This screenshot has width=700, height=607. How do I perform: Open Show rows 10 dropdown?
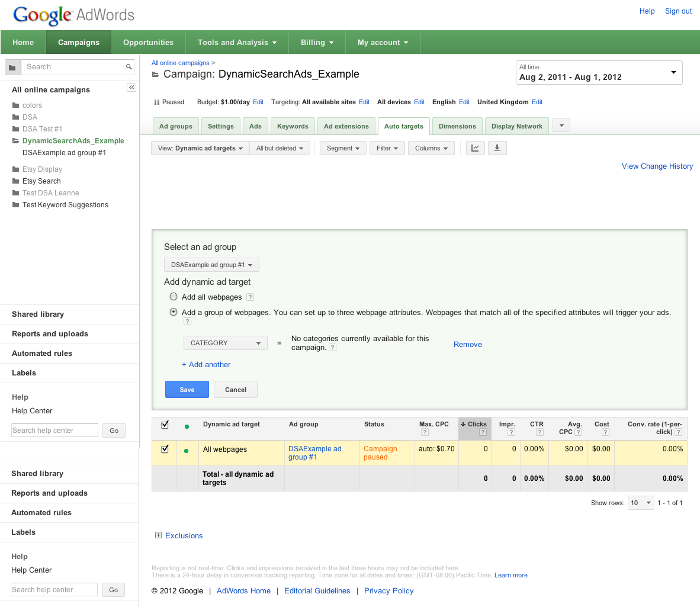[x=641, y=503]
